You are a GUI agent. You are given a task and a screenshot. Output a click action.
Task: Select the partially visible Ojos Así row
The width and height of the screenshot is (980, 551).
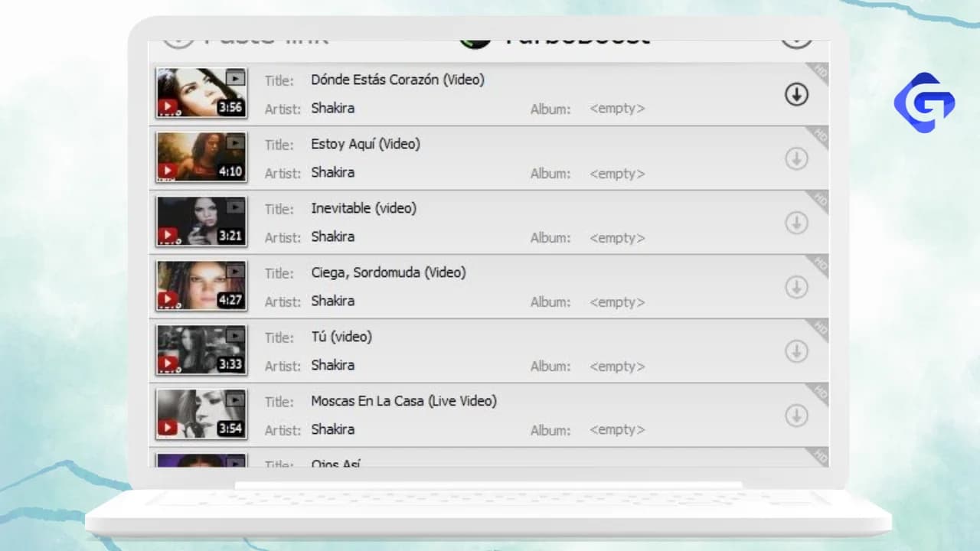[488, 458]
